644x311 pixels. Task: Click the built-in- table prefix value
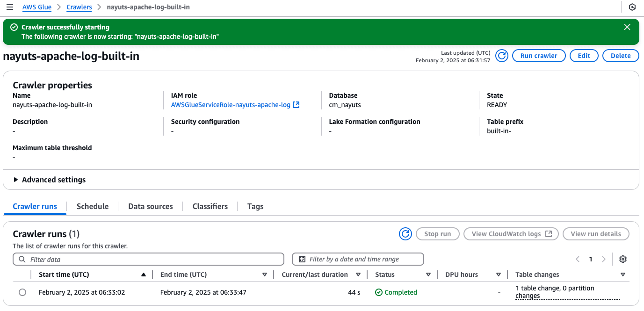click(499, 131)
